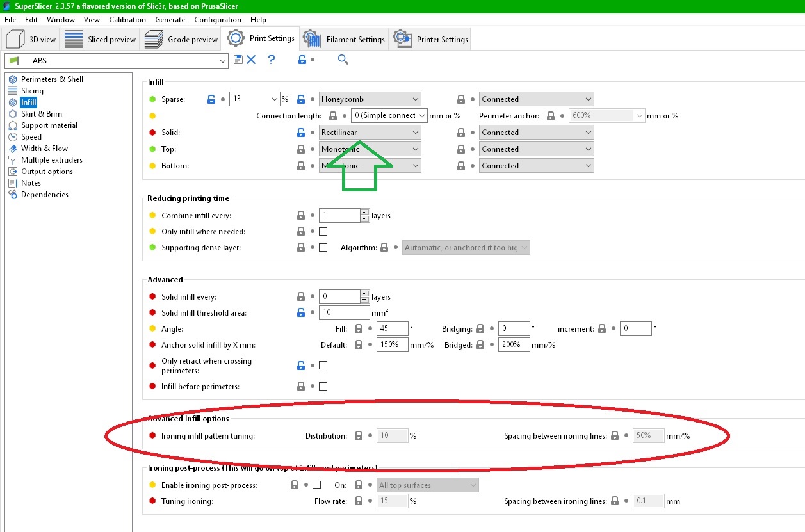The image size is (805, 532).
Task: Click the blue lock for Only retract when crossing perimeters
Action: coord(301,366)
